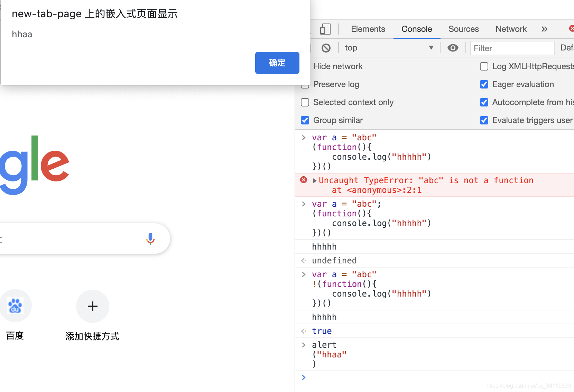Click 'Hide network' setting label
Image resolution: width=574 pixels, height=392 pixels.
point(338,66)
